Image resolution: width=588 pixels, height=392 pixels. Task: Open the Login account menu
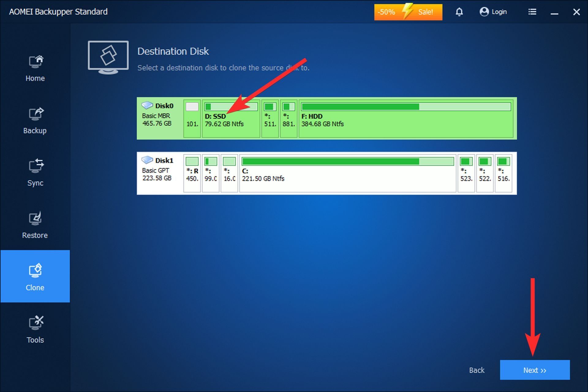493,12
